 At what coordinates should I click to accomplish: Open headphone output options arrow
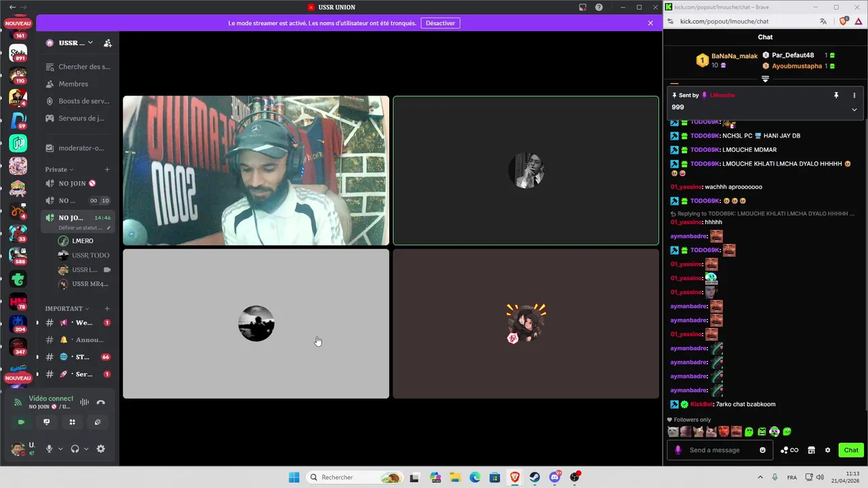click(86, 449)
